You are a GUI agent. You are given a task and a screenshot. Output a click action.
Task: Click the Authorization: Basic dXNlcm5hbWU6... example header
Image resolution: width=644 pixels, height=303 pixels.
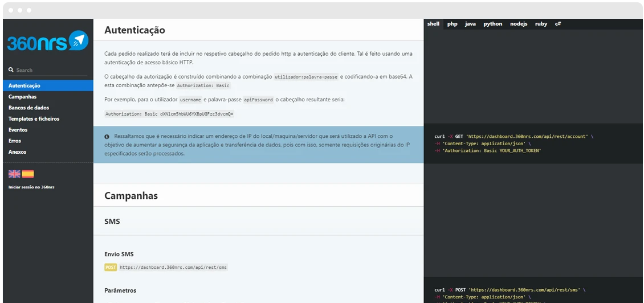(170, 114)
